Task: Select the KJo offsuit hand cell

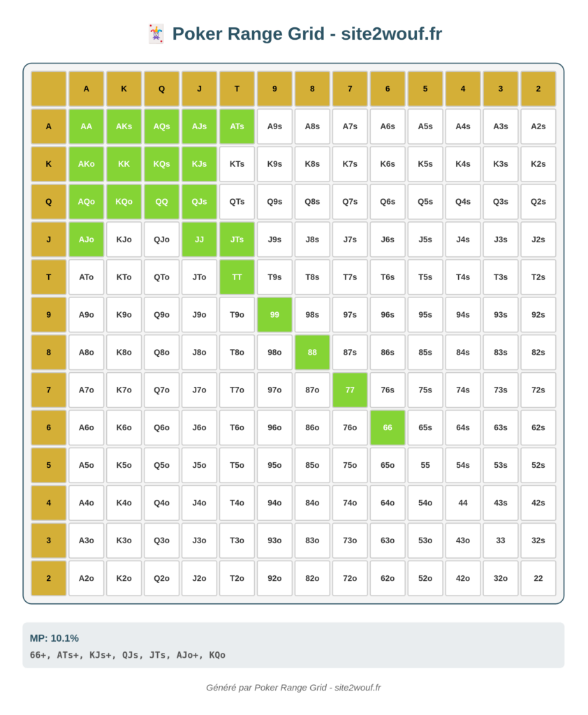Action: (124, 239)
